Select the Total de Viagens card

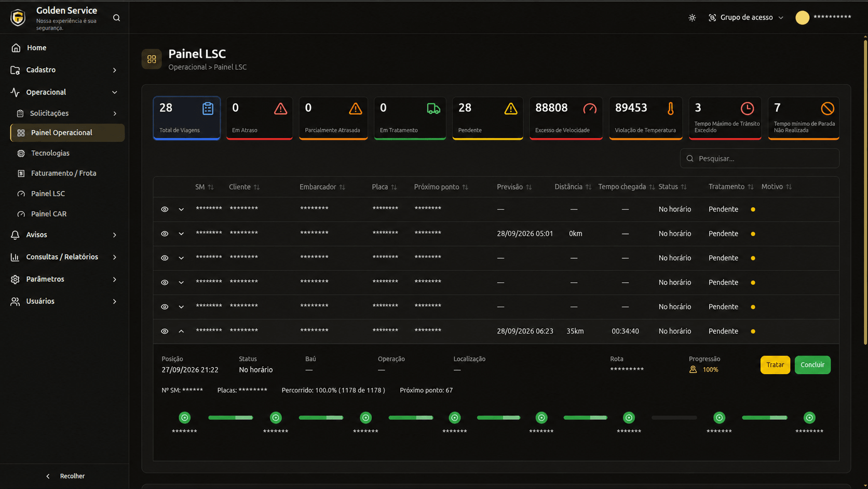click(x=186, y=118)
